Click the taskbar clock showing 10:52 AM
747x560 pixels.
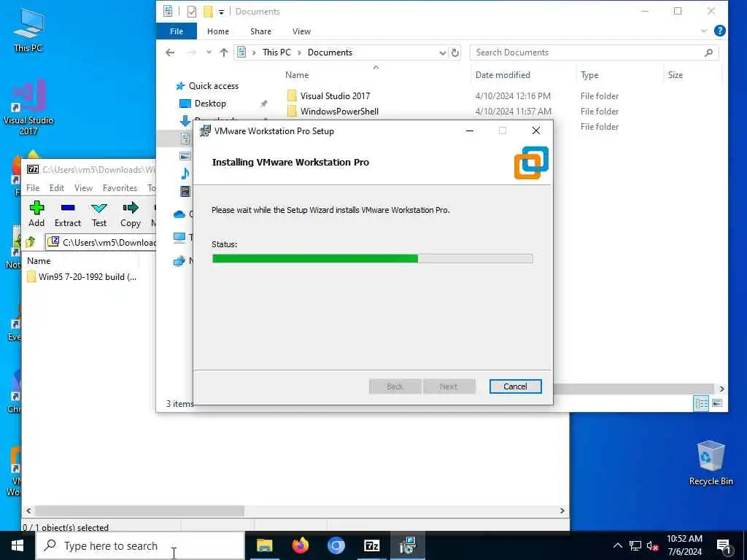pyautogui.click(x=684, y=545)
